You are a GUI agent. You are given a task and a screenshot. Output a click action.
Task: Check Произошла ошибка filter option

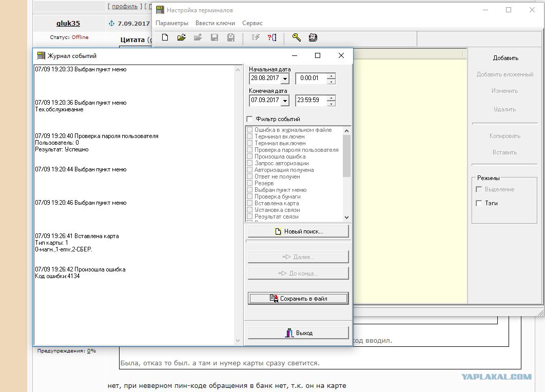[249, 156]
